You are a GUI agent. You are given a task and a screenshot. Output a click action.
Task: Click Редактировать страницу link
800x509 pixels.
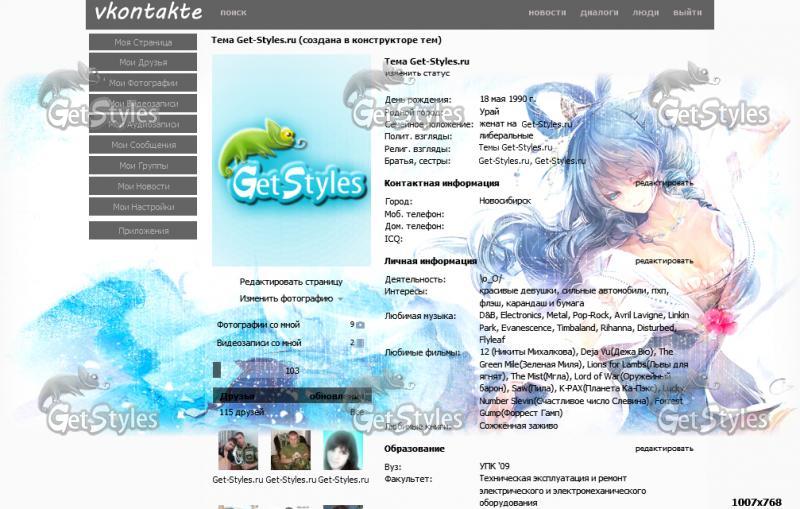291,282
